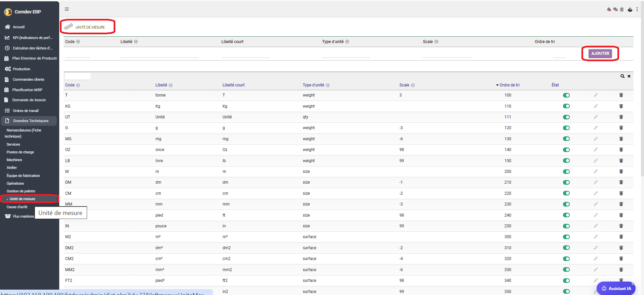This screenshot has height=295, width=644.
Task: Click info icon next to Code in add form
Action: coord(78,42)
